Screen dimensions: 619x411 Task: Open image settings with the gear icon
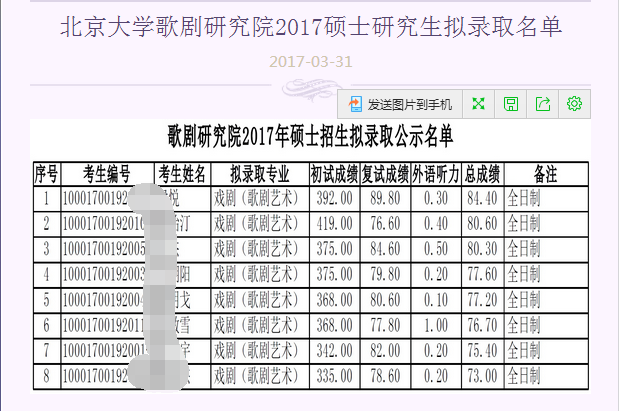point(574,104)
